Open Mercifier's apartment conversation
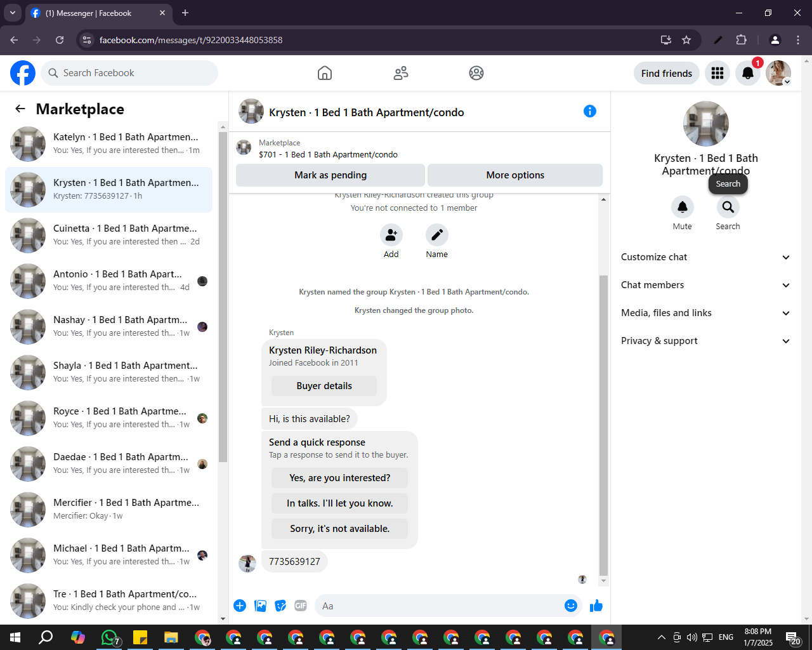 pos(109,510)
